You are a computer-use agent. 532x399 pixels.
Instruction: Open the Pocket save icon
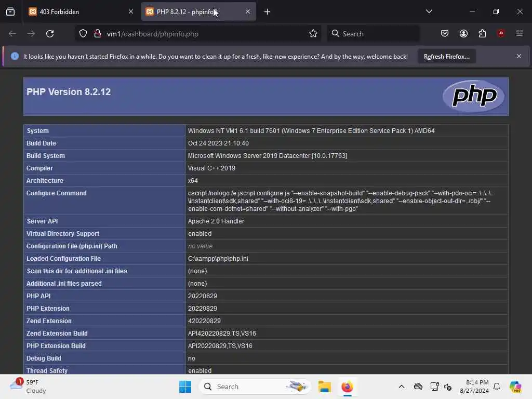445,33
